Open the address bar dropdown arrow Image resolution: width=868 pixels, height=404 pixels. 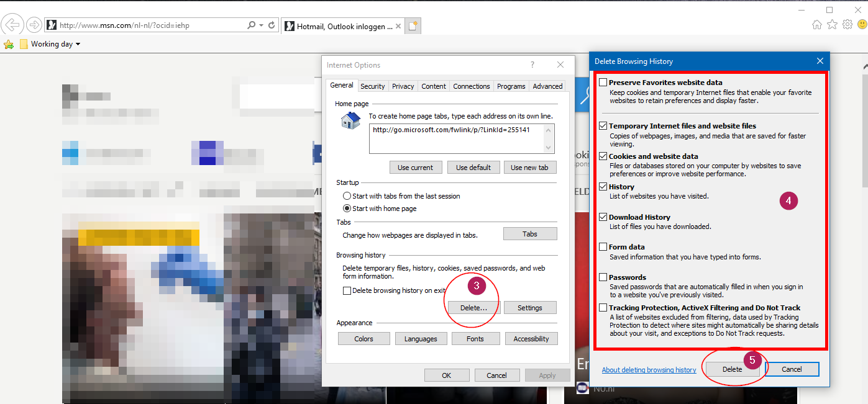pos(261,25)
